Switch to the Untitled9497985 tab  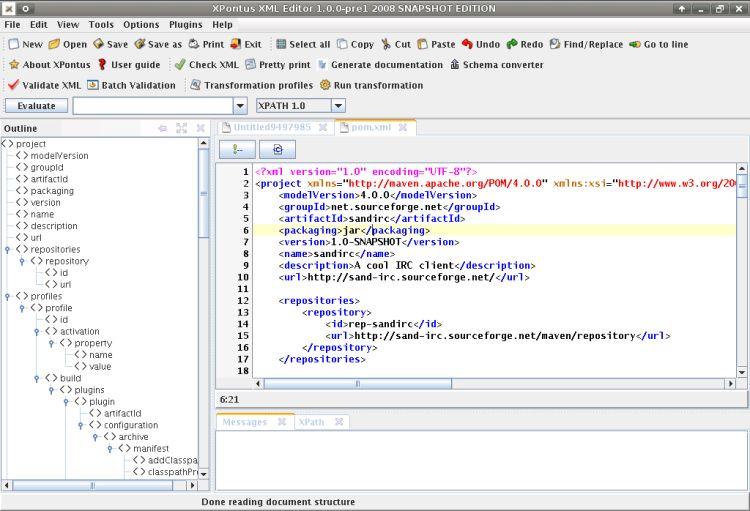click(x=272, y=127)
